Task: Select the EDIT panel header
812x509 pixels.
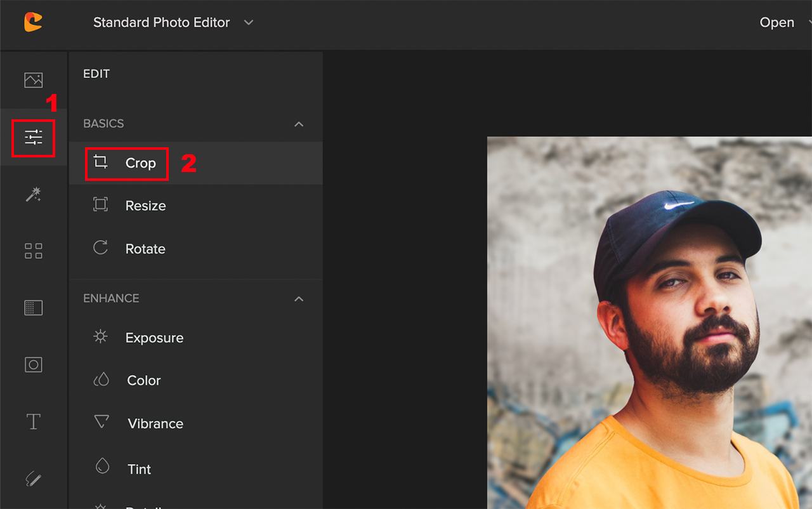Action: click(96, 73)
